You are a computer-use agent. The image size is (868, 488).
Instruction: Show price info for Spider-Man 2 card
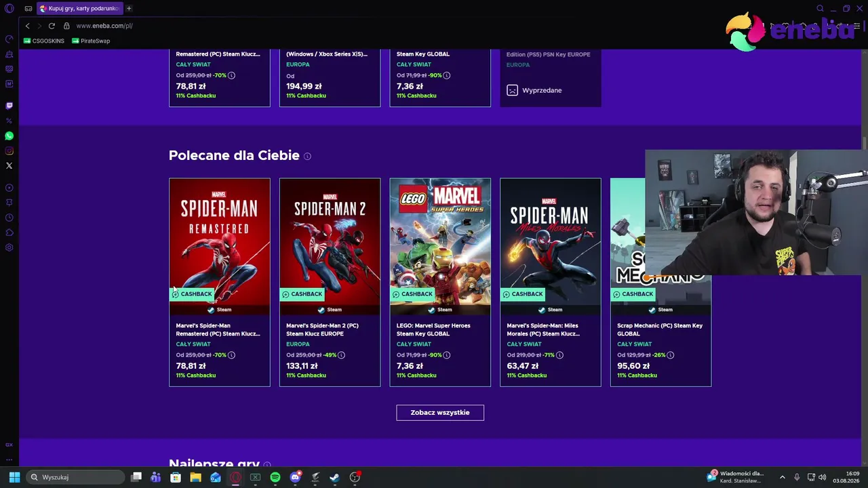point(341,355)
